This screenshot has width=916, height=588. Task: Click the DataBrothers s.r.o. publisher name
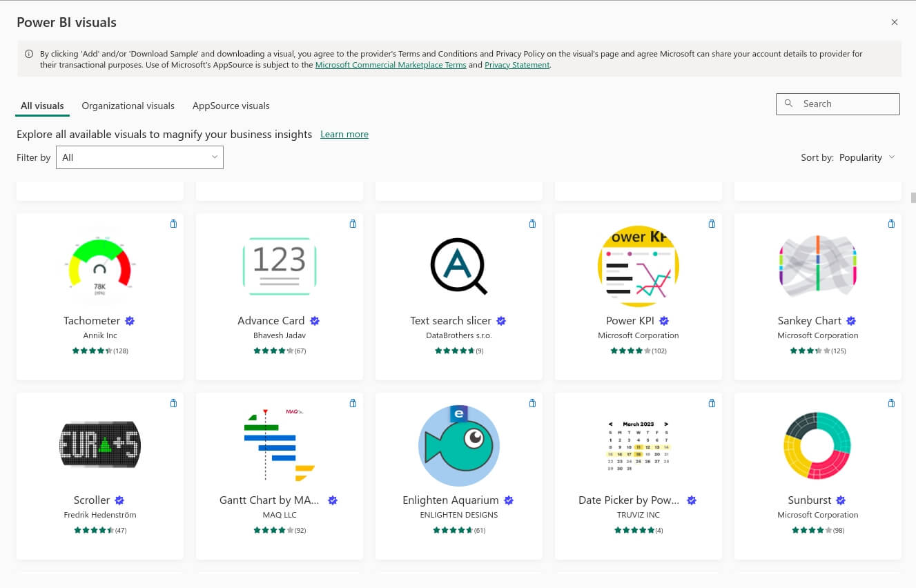click(x=459, y=335)
